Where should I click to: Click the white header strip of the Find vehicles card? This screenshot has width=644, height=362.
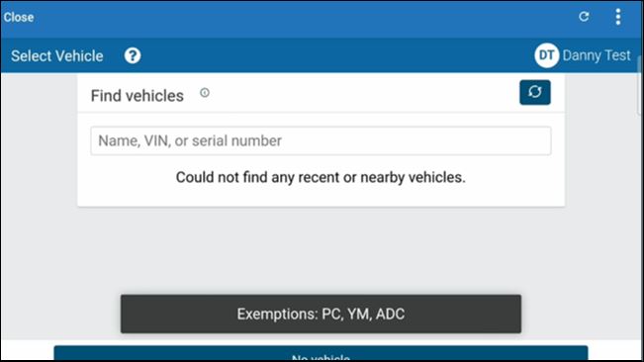click(321, 94)
